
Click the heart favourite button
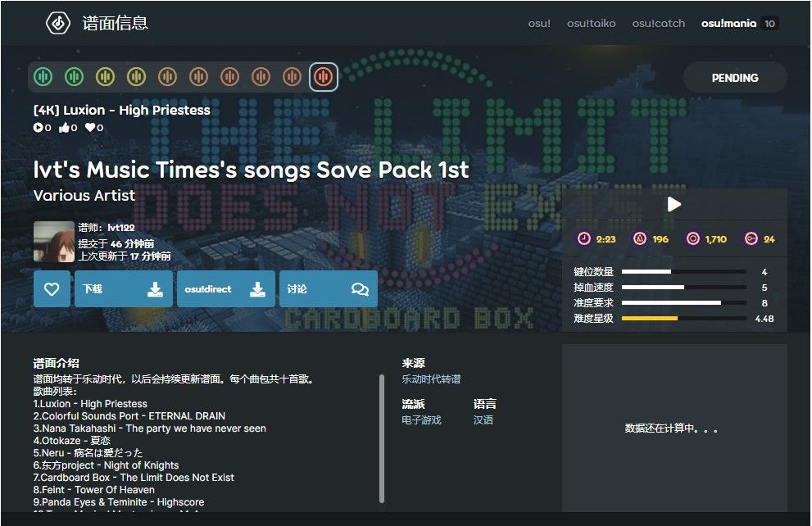[52, 289]
